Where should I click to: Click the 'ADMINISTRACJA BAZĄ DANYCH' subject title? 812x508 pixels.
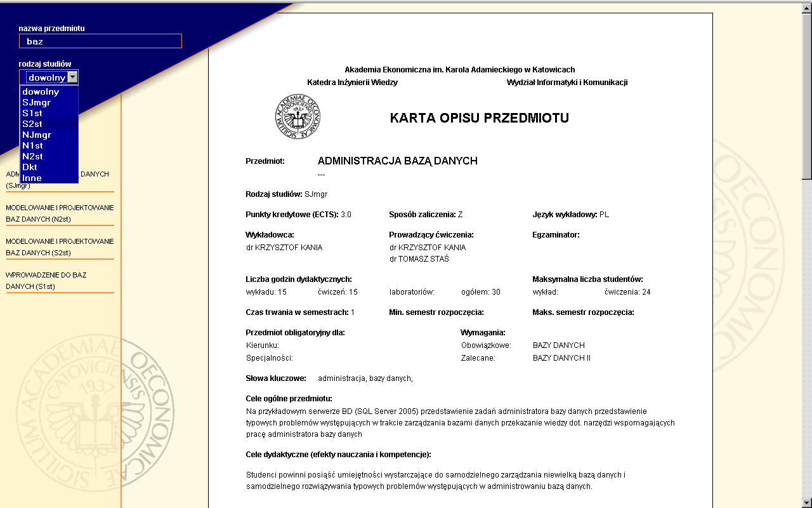tap(398, 161)
